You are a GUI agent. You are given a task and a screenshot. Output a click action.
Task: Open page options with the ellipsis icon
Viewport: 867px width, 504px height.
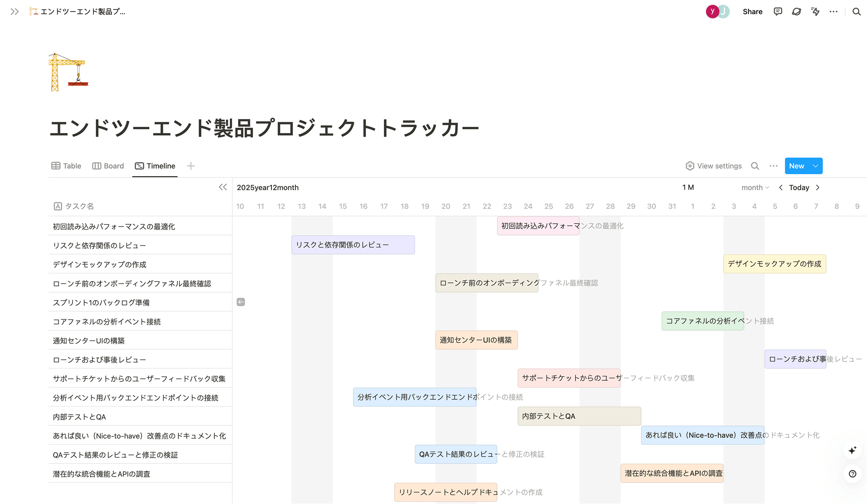(x=834, y=11)
